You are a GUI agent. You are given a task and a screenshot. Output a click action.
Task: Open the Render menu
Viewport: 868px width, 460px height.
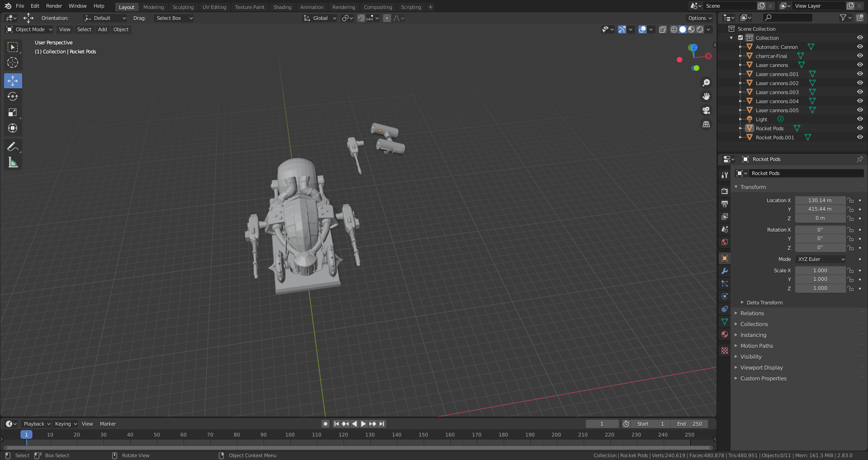click(54, 6)
